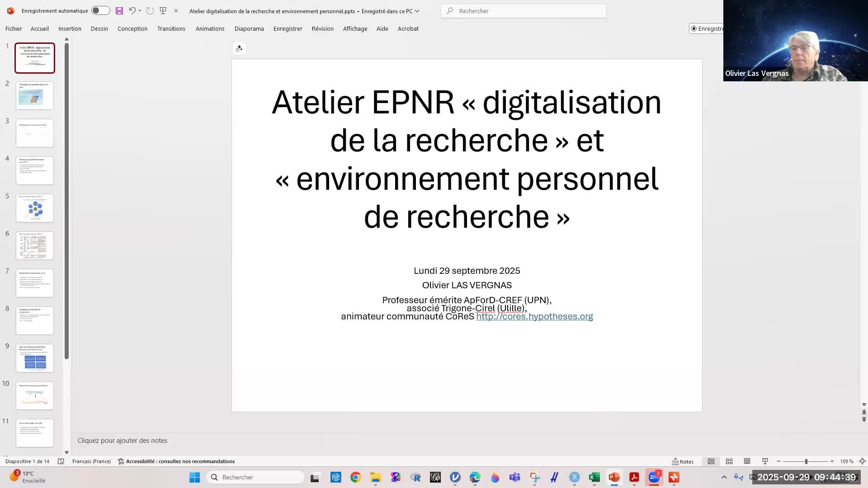Viewport: 868px width, 488px height.
Task: Open Excel from the Windows taskbar
Action: tap(594, 477)
